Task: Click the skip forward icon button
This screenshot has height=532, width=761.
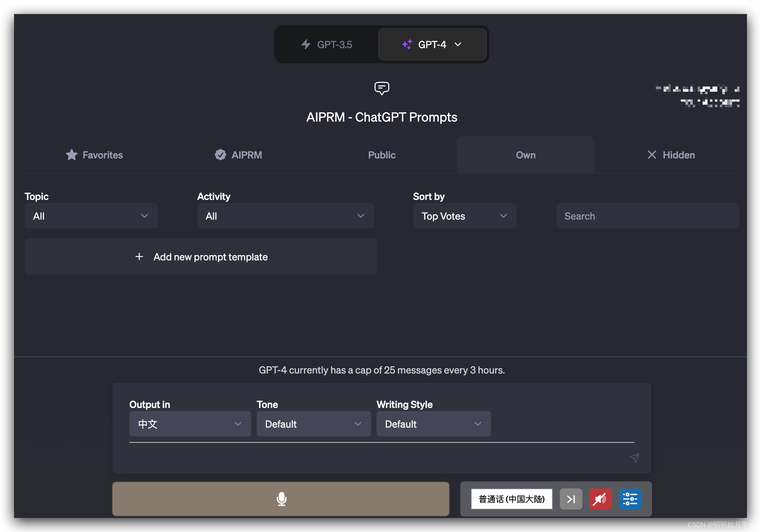Action: pyautogui.click(x=571, y=499)
